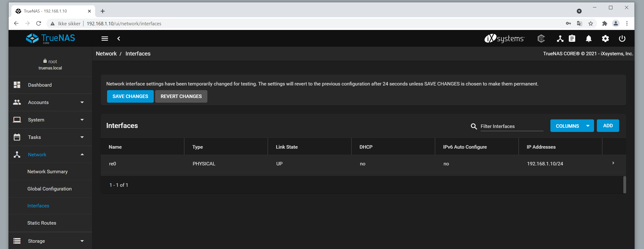Screen dimensions: 644x249
Task: Open the settings gear icon
Action: (x=605, y=39)
